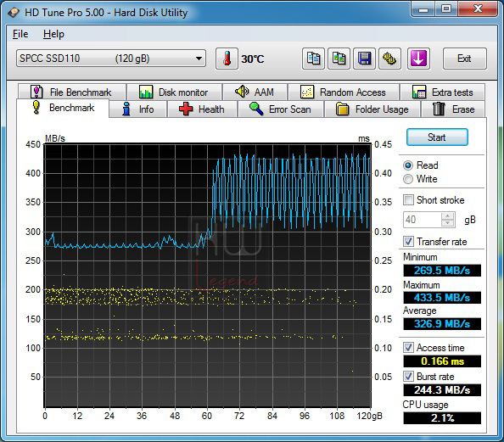Screen dimensions: 504x442
Task: Switch to the Disk monitor tab
Action: tap(174, 92)
